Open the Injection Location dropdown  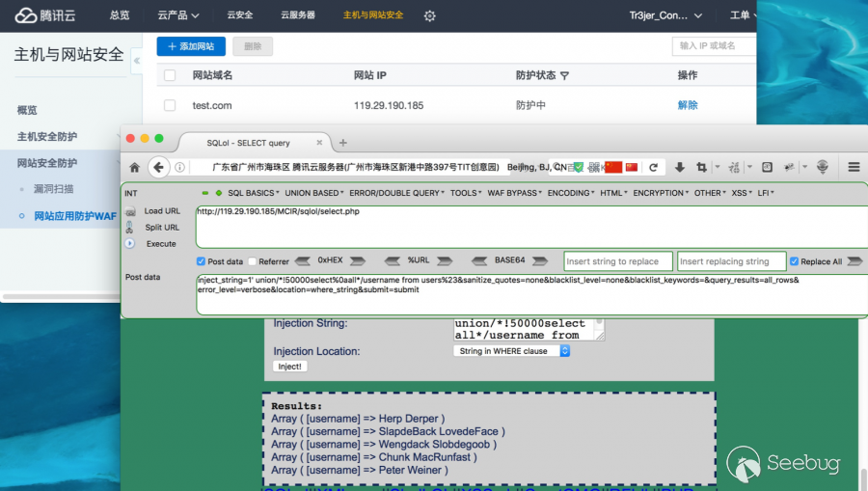(512, 351)
